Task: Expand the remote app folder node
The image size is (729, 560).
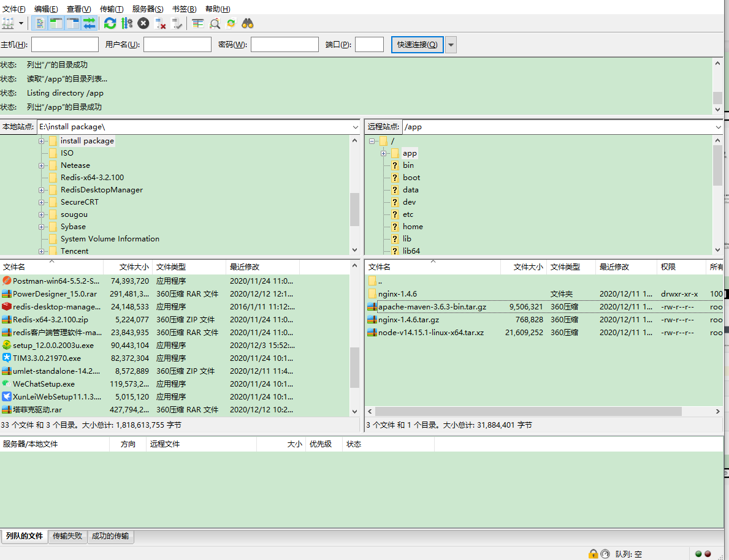Action: 384,153
